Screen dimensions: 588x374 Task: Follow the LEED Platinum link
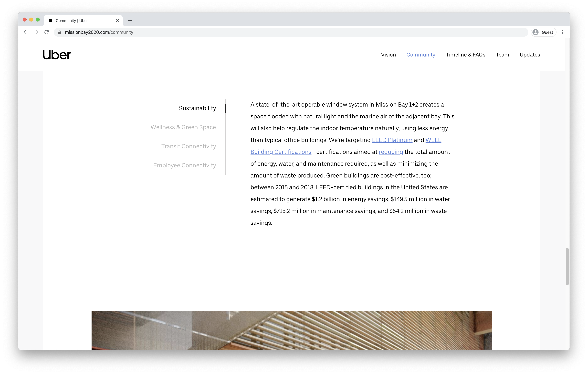392,140
